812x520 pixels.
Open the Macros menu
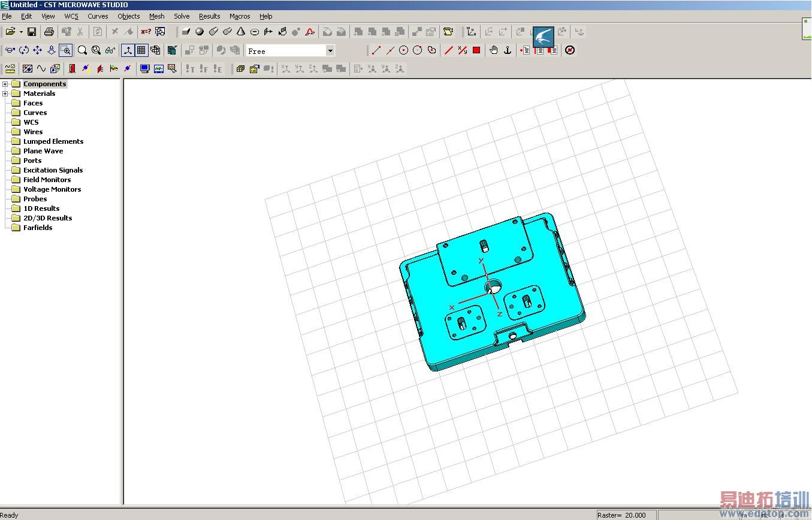point(240,16)
